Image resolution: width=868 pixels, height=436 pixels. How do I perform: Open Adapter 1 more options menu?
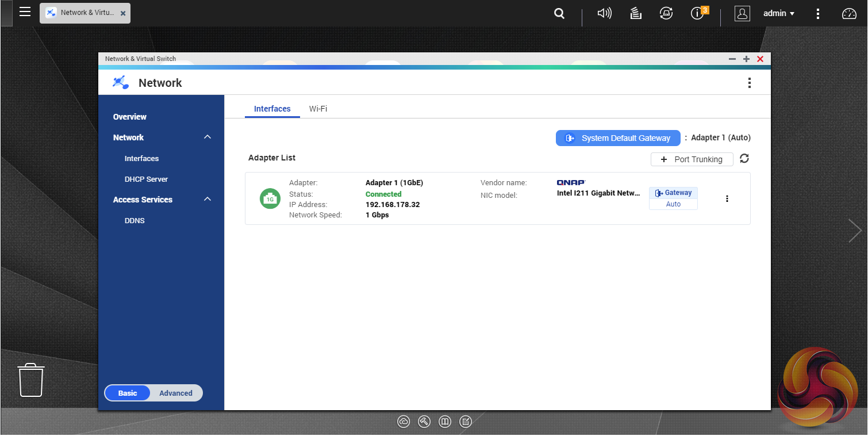[x=727, y=198]
